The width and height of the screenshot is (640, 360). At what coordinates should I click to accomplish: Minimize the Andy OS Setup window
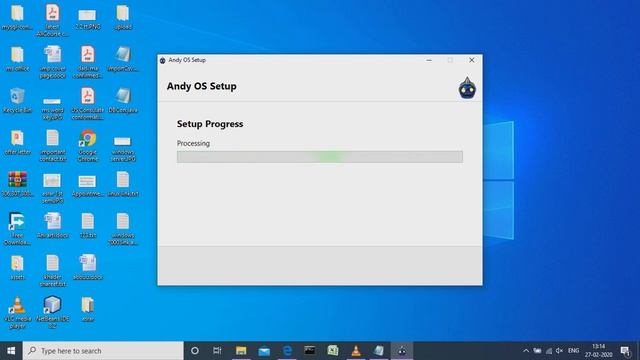(x=429, y=60)
